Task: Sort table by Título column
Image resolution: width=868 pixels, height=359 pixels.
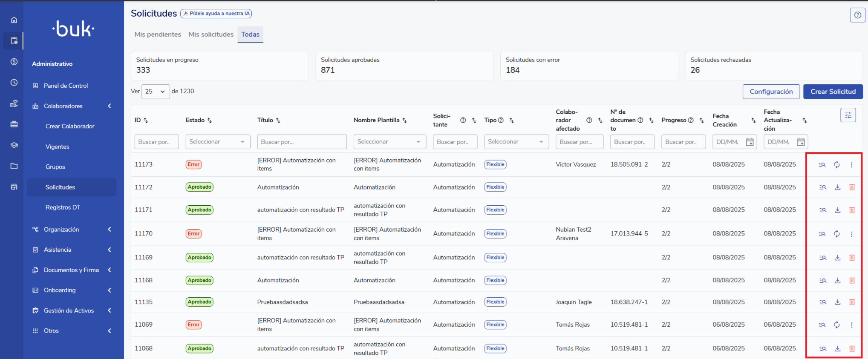Action: 278,121
